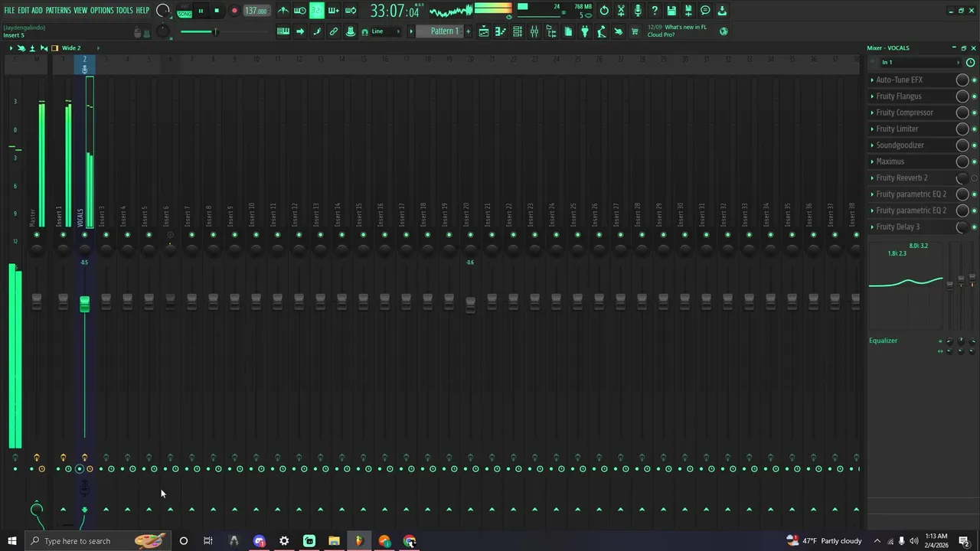Screen dimensions: 980x551
Task: Click the cut scissors tool icon
Action: tap(621, 11)
